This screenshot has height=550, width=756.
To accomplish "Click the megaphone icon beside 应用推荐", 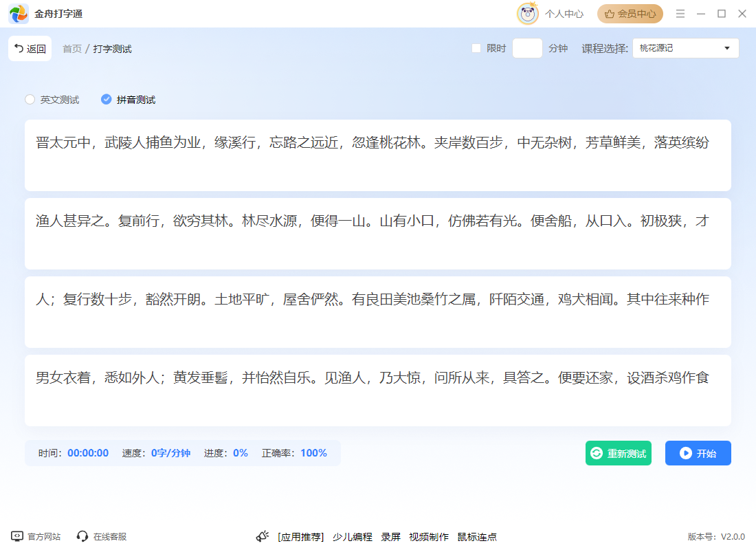I will (x=263, y=536).
